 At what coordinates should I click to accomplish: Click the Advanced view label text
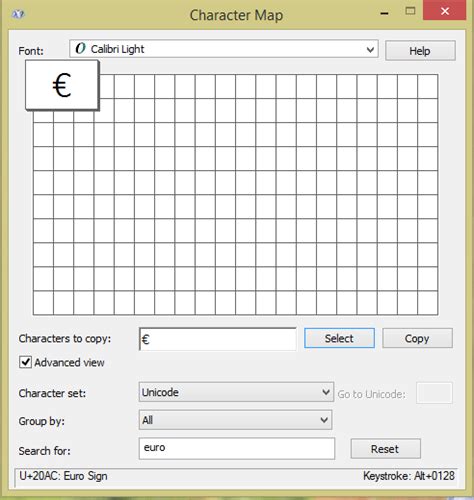click(x=69, y=362)
